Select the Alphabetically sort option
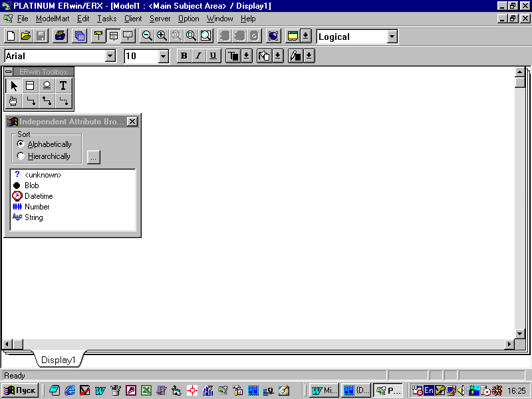Screen dimensions: 532x399 coord(45,144)
